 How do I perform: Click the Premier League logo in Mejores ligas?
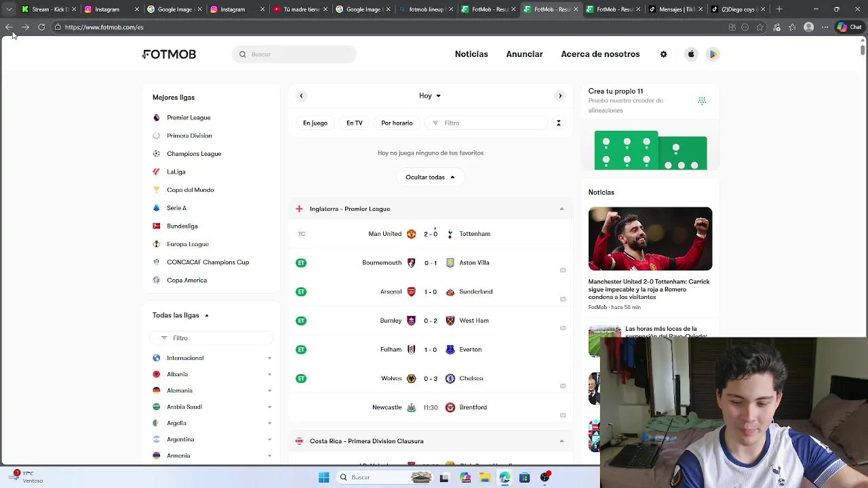pyautogui.click(x=157, y=117)
